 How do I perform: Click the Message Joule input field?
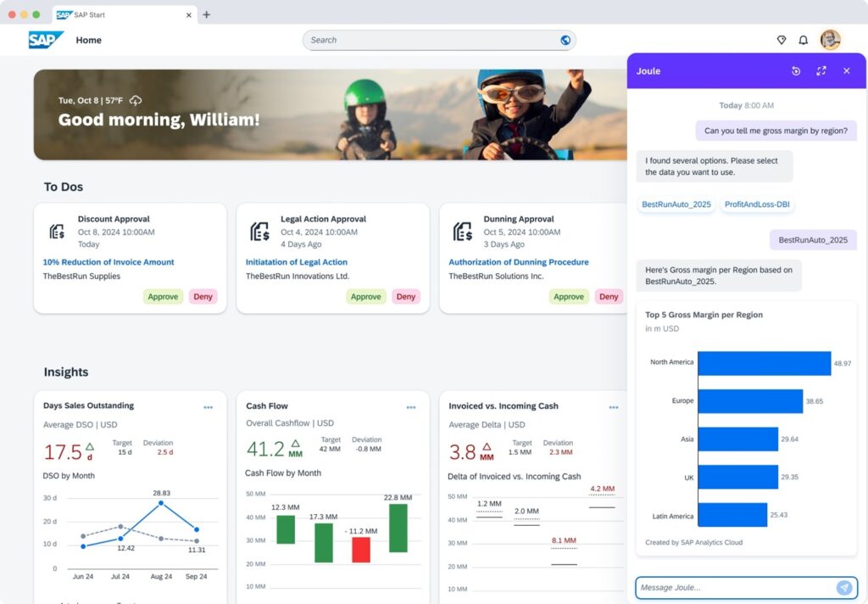pos(735,587)
